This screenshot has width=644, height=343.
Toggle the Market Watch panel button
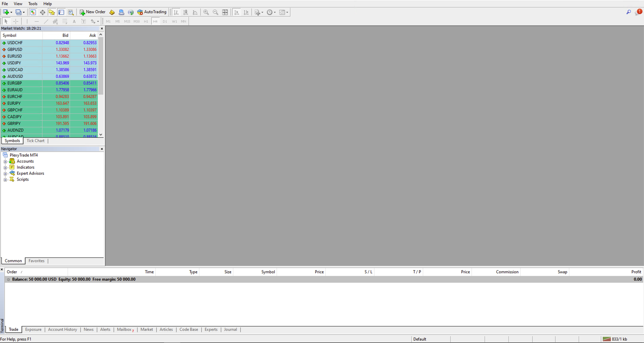(x=33, y=12)
